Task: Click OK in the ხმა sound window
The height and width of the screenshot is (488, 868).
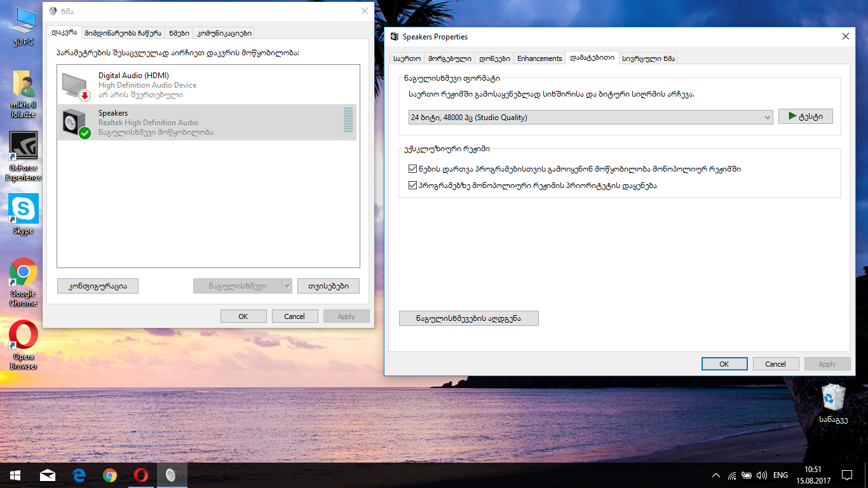Action: 243,316
